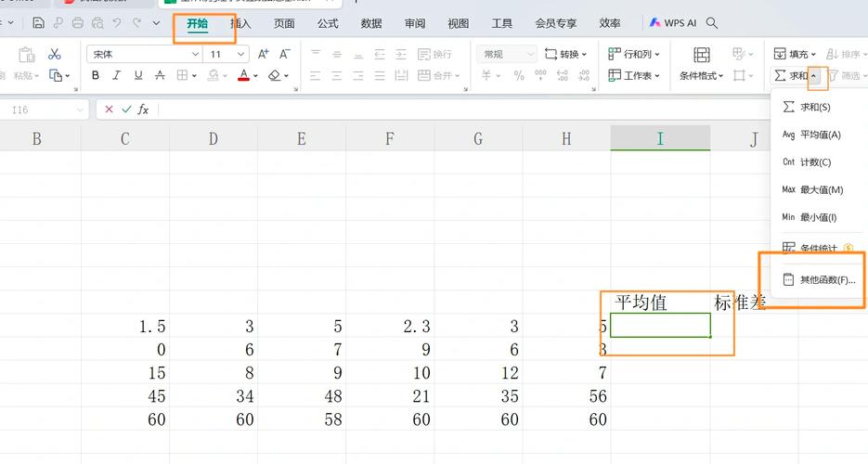Click the Undo arrow icon
The width and height of the screenshot is (868, 464).
[117, 22]
